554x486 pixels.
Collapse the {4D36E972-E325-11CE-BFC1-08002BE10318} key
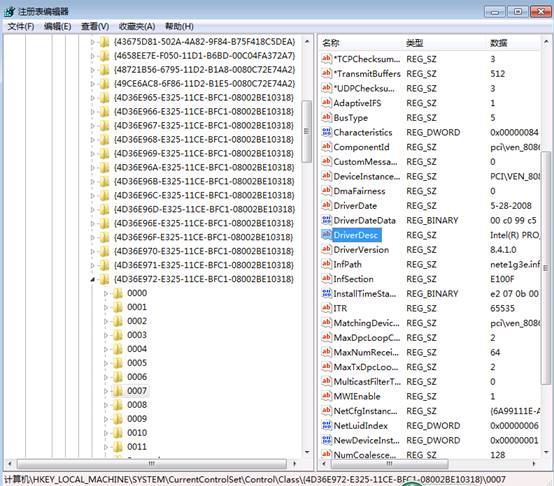coord(93,279)
